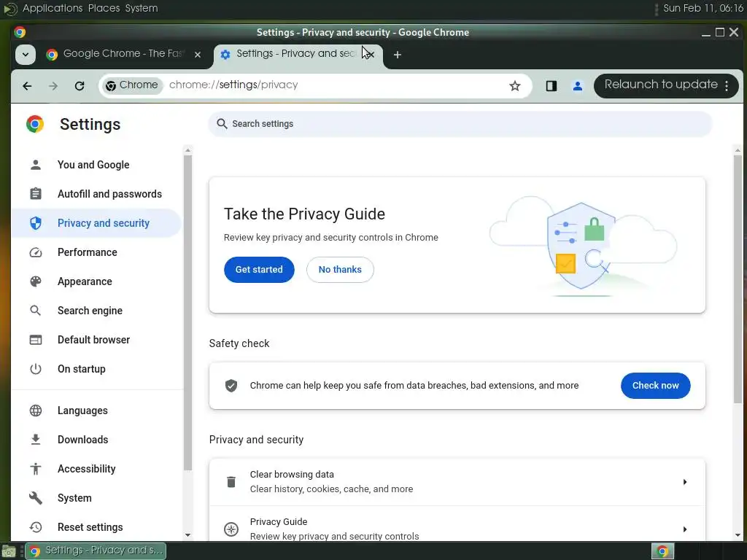Screen dimensions: 747x560
Task: Go back using the browser back arrow
Action: [27, 86]
